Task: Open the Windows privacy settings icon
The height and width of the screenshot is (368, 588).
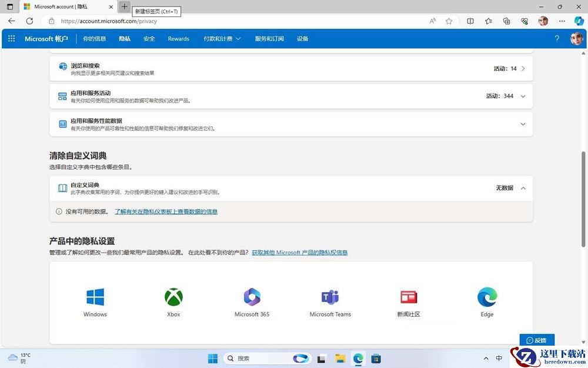Action: click(95, 297)
